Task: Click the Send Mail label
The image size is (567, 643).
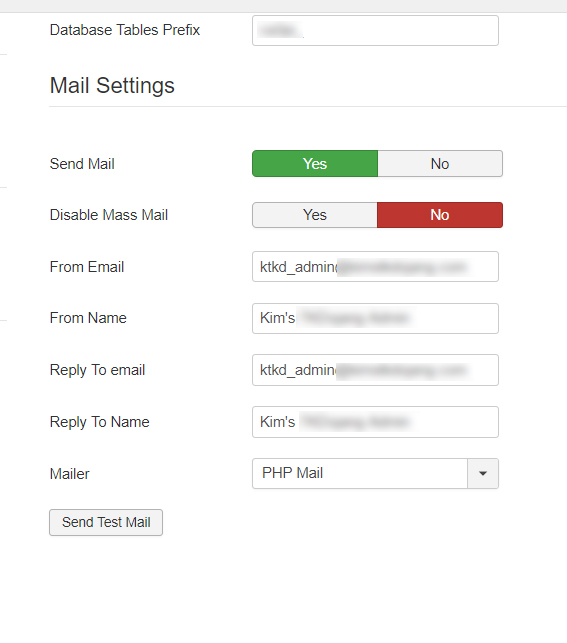Action: click(x=82, y=164)
